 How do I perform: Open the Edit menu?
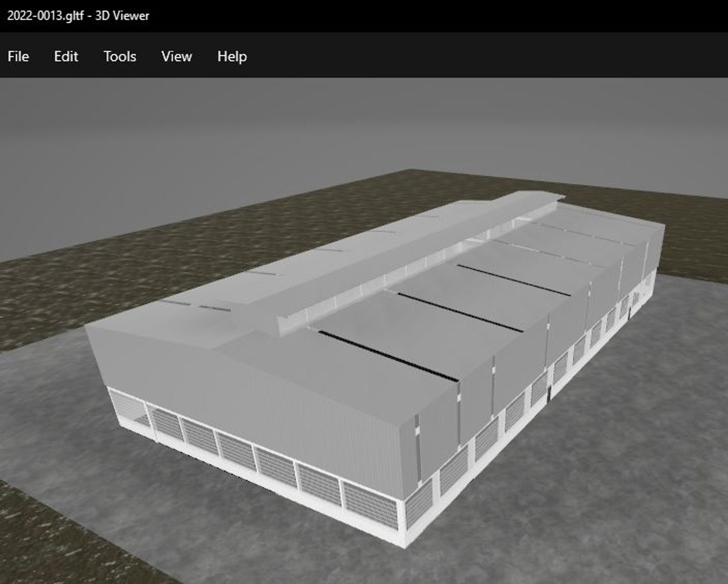pos(66,56)
